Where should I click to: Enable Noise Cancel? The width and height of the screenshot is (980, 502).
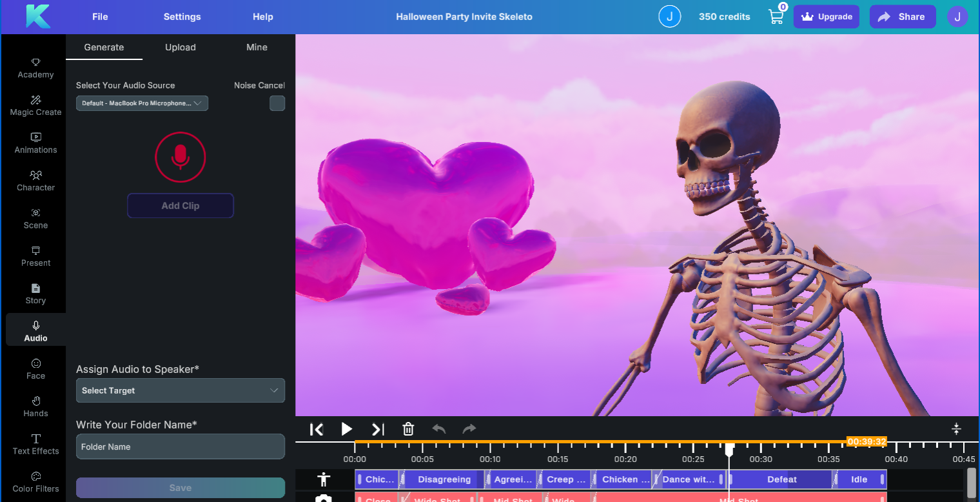point(277,103)
